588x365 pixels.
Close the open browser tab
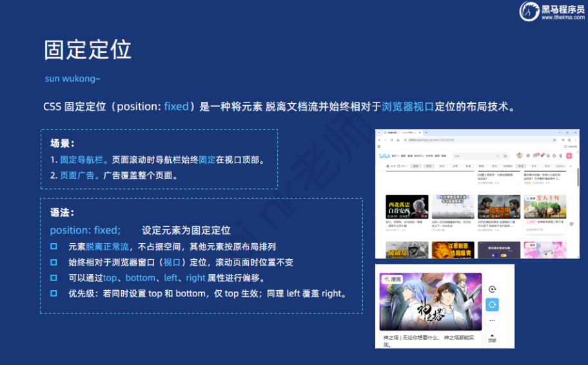420,132
